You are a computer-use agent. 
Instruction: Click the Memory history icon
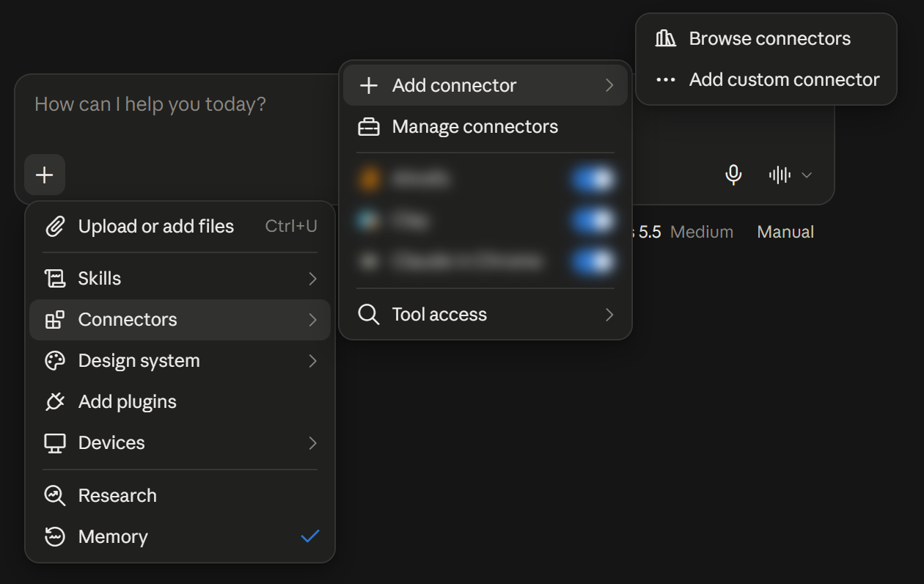click(55, 537)
